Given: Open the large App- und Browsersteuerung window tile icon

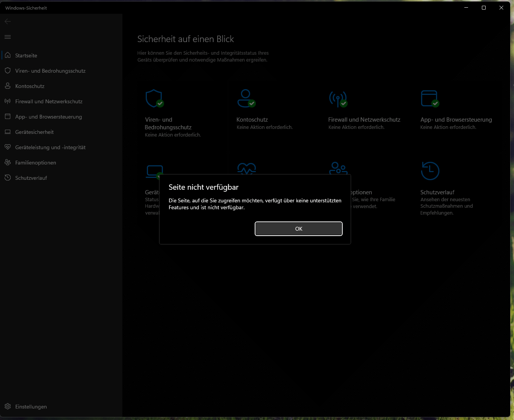Looking at the screenshot, I should point(430,99).
